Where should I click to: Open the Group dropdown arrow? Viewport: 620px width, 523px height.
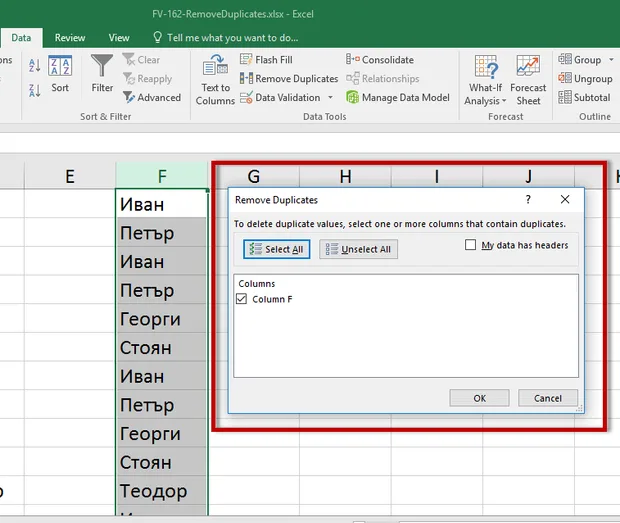click(611, 60)
